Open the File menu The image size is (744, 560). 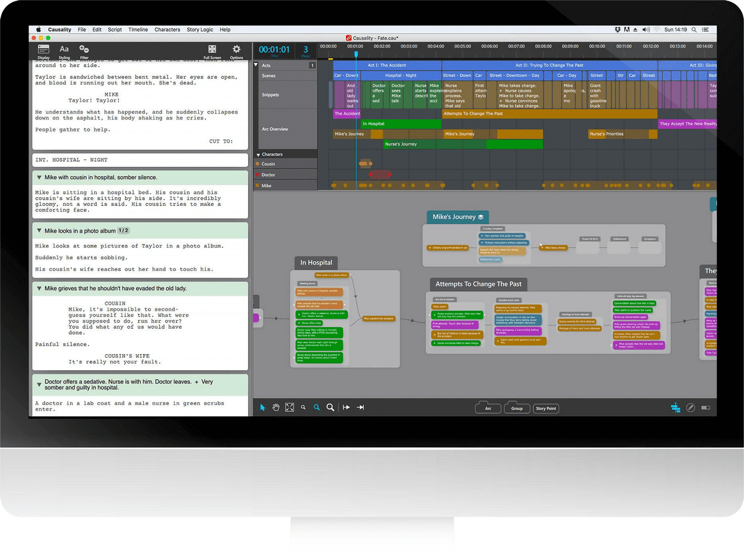click(82, 30)
